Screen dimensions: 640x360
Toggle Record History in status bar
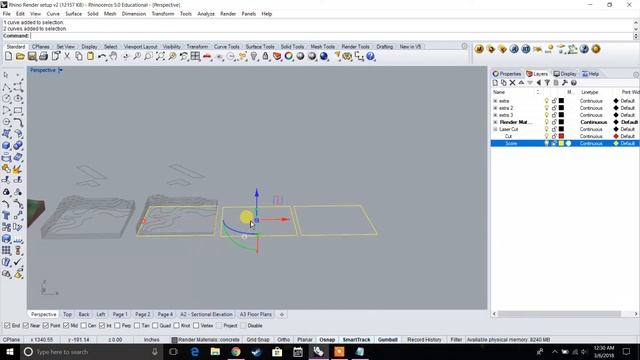(x=424, y=340)
